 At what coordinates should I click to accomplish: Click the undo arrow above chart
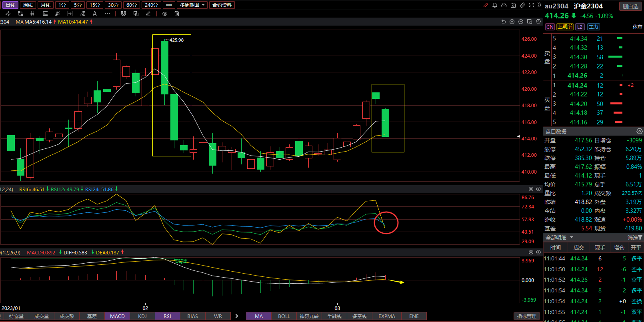tap(503, 22)
